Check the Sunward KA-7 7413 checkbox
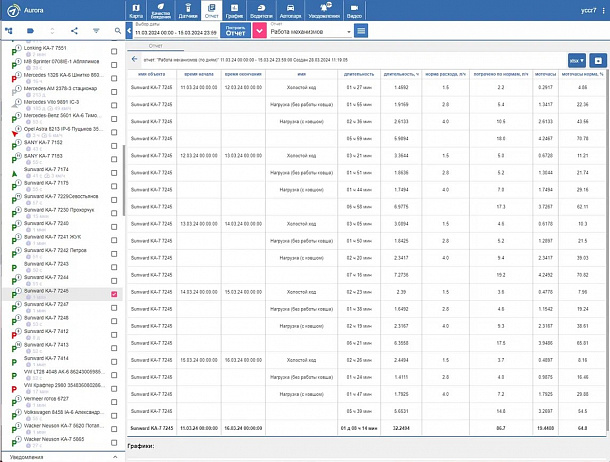The image size is (610, 462). pyautogui.click(x=114, y=348)
